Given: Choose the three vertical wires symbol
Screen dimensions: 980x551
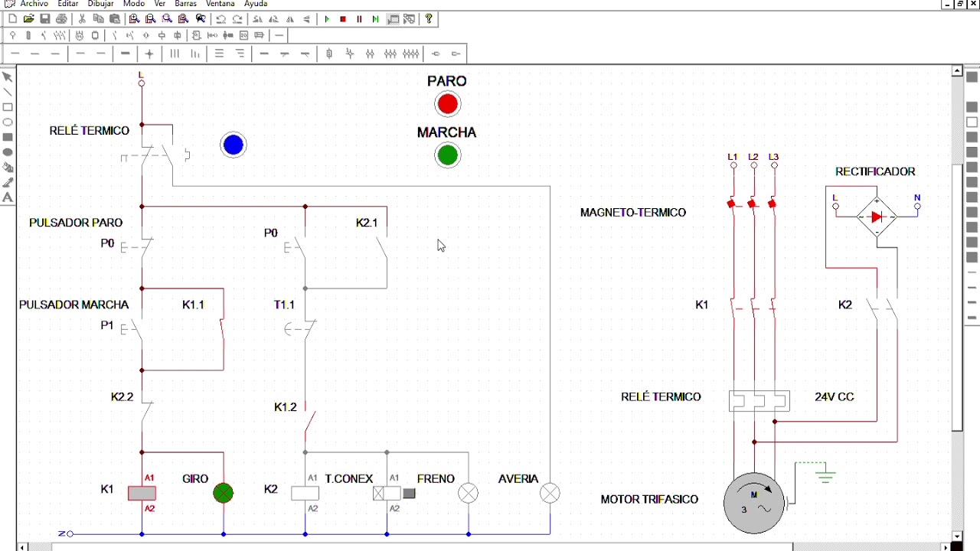Looking at the screenshot, I should pos(175,54).
